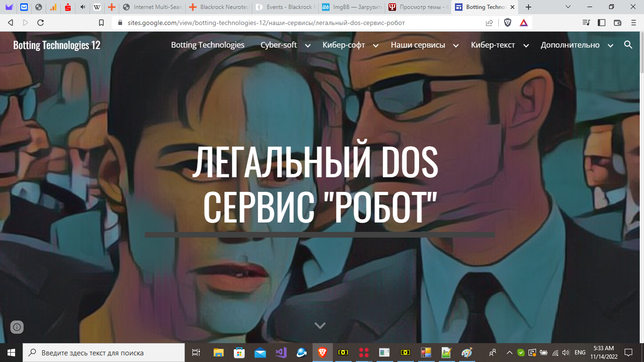Open the Brave playlist icon

tap(586, 22)
